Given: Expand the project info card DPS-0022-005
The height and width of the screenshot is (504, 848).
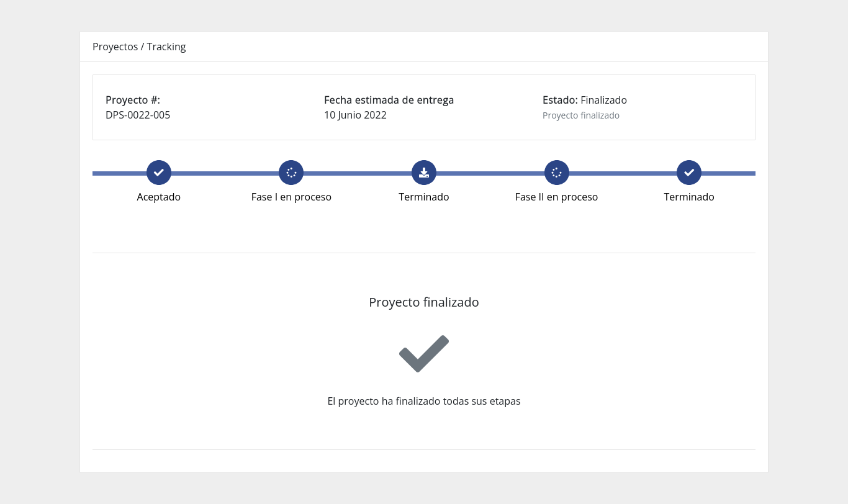Looking at the screenshot, I should pos(138,115).
